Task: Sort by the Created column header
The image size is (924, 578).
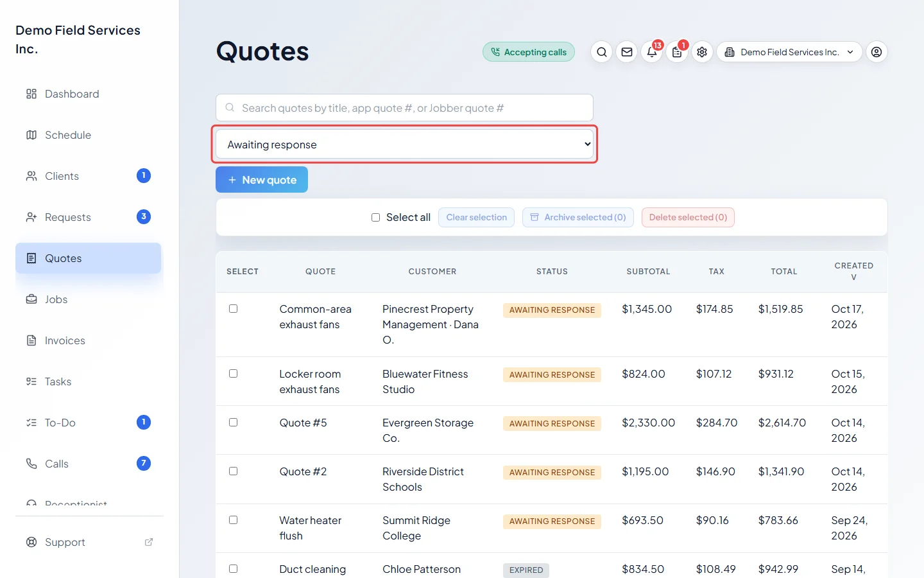Action: [x=853, y=271]
